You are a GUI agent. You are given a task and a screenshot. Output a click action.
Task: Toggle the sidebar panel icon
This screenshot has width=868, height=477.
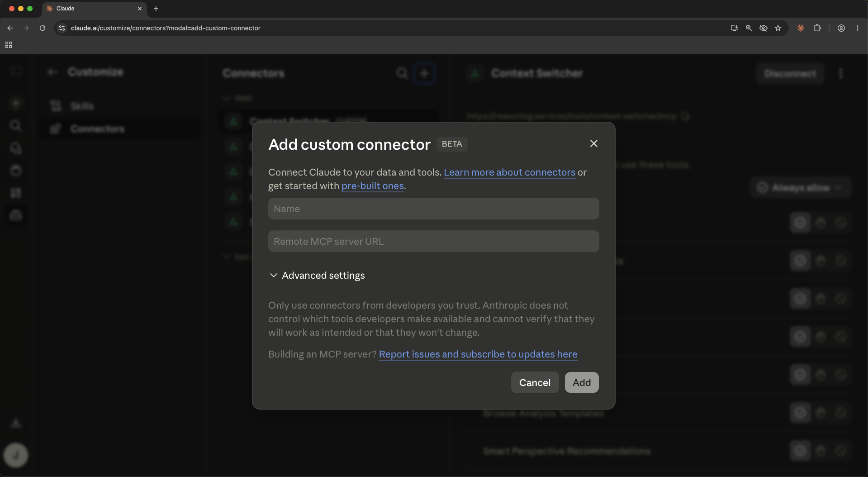pyautogui.click(x=16, y=71)
